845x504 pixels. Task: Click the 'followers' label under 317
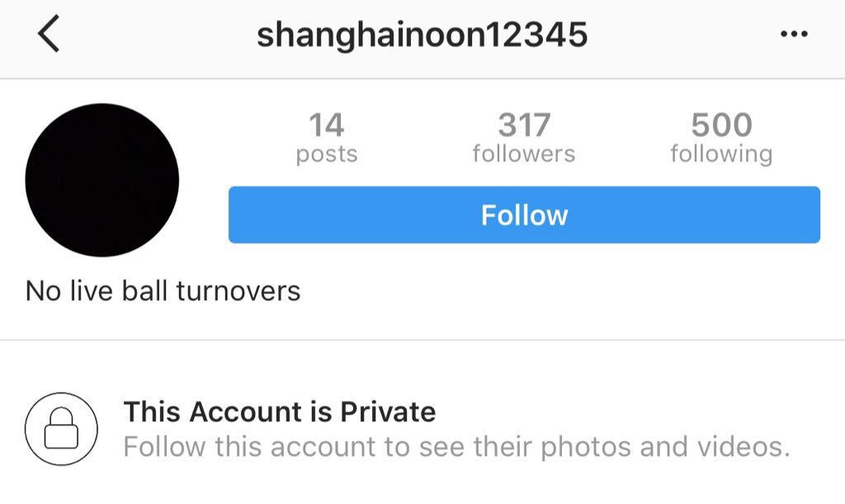pos(524,153)
